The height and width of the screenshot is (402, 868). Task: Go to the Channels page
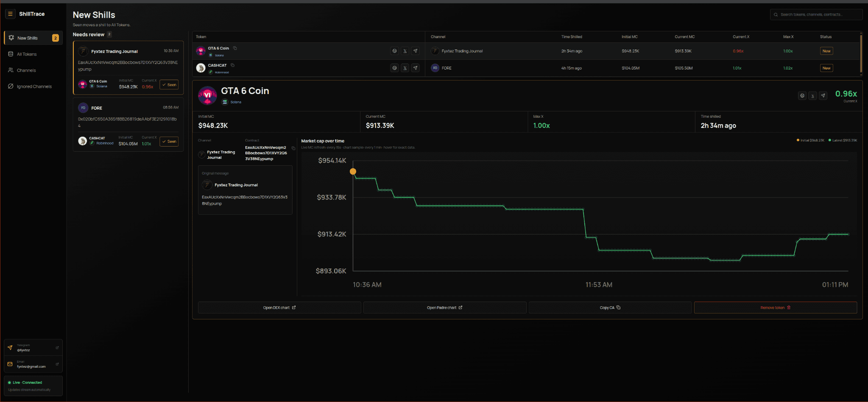coord(33,70)
